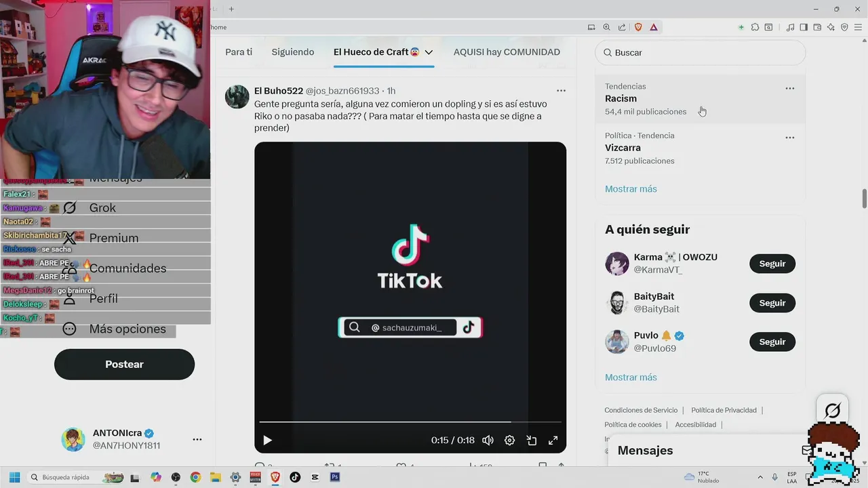The image size is (868, 488).
Task: Open the ANTONIcra account switcher dots
Action: [197, 439]
